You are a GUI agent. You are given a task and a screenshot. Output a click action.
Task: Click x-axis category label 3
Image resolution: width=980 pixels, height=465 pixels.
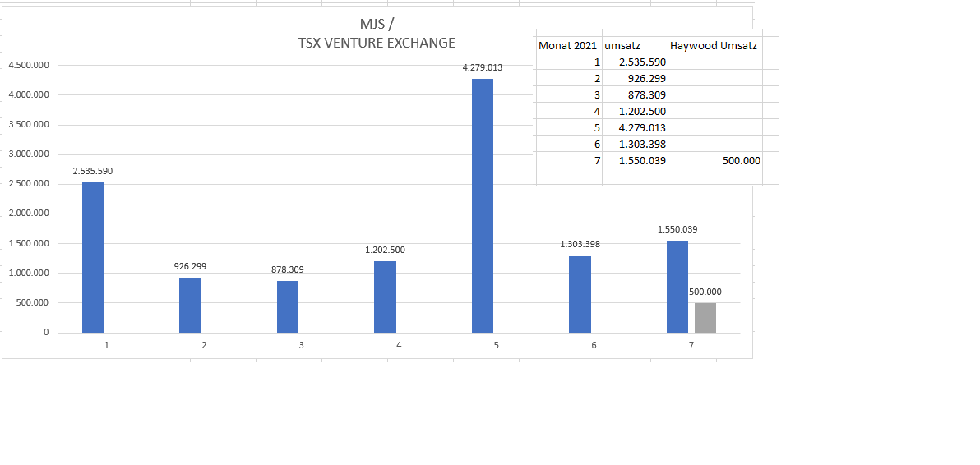coord(301,345)
